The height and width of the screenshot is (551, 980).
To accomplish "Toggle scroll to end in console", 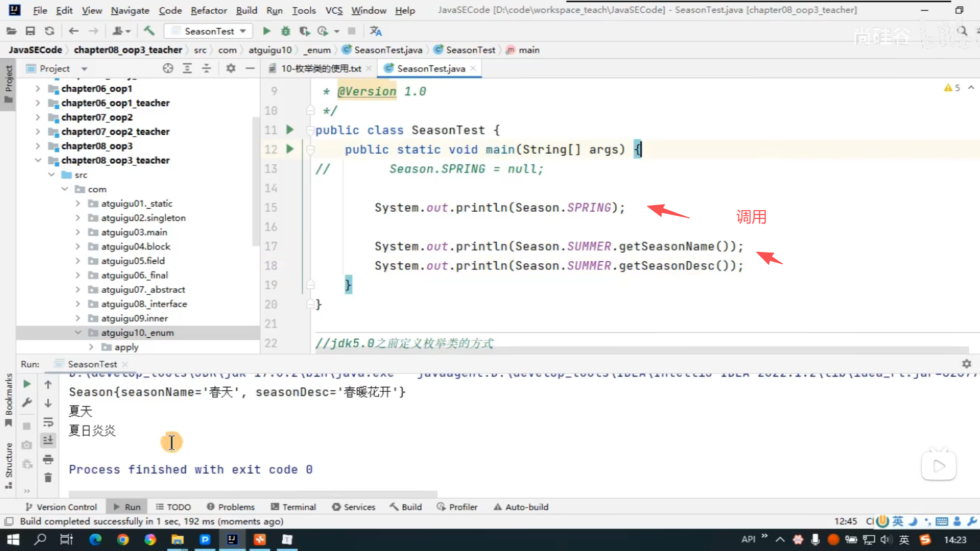I will click(48, 440).
